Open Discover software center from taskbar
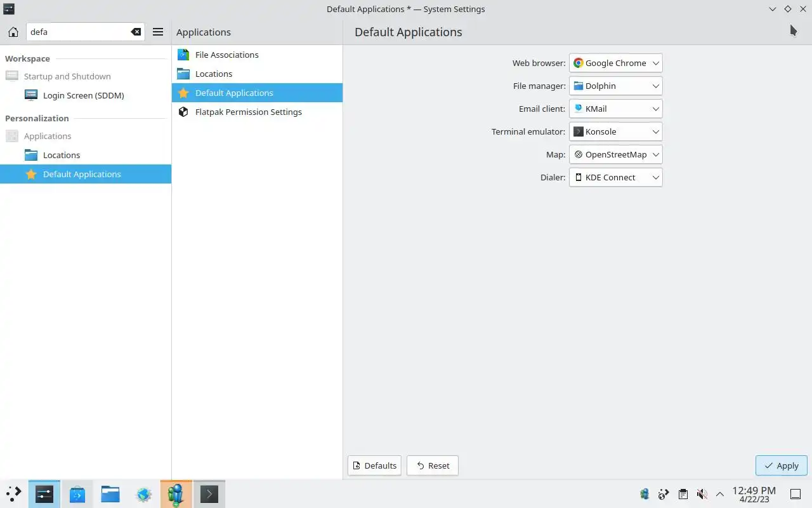 tap(77, 494)
